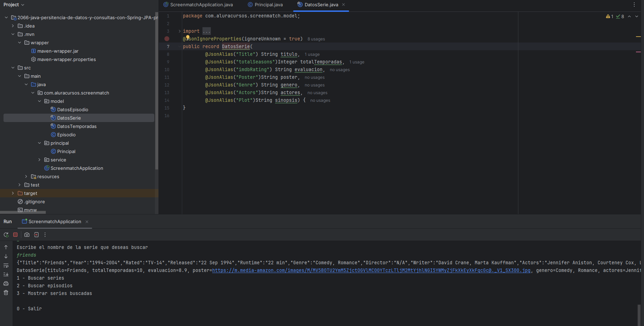Image resolution: width=644 pixels, height=326 pixels.
Task: Click the '8 usages' hint
Action: (316, 39)
